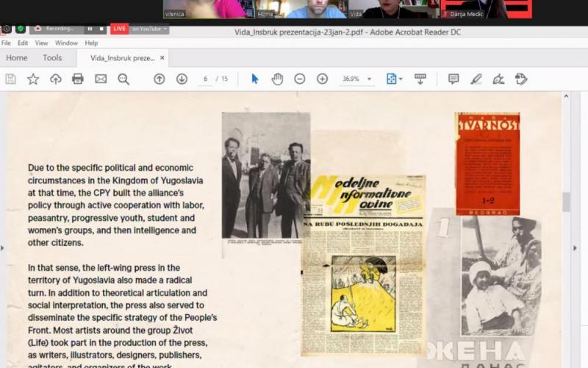Click the green encryption shield icon

(21, 29)
